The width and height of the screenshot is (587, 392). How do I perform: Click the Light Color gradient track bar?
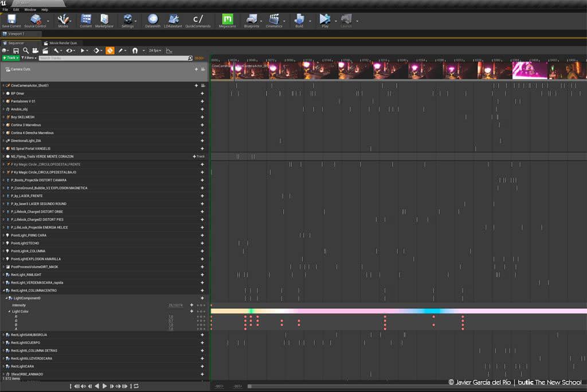pyautogui.click(x=398, y=311)
